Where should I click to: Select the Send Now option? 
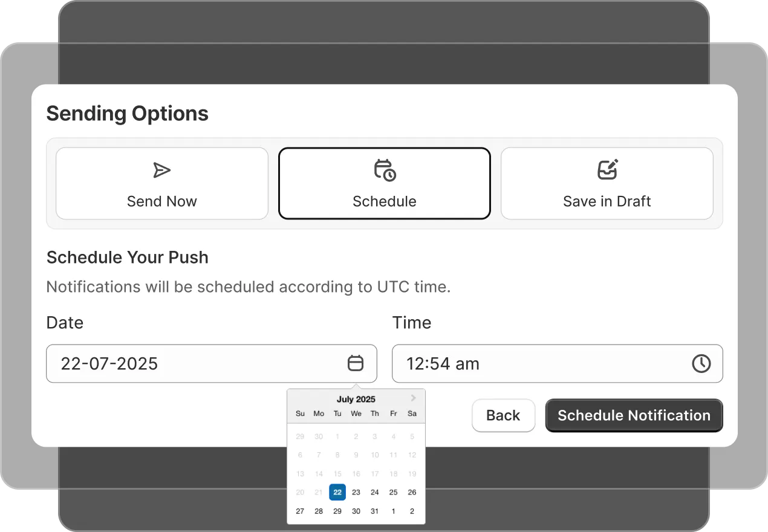coord(162,183)
